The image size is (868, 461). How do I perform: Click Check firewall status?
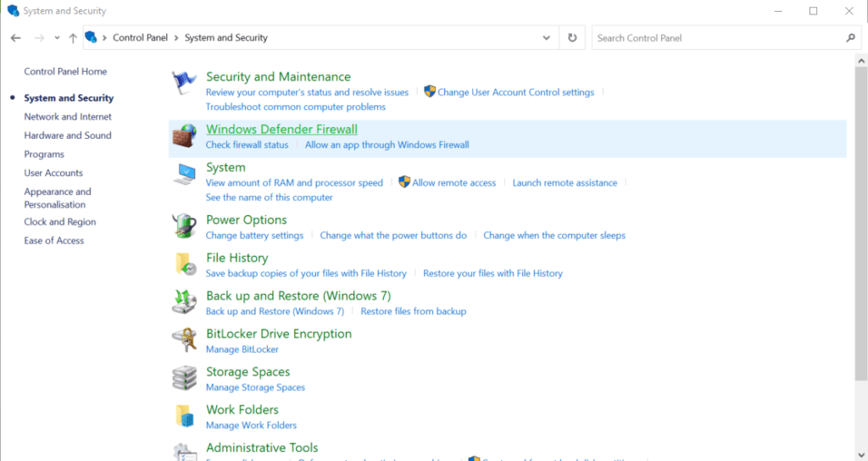click(247, 145)
